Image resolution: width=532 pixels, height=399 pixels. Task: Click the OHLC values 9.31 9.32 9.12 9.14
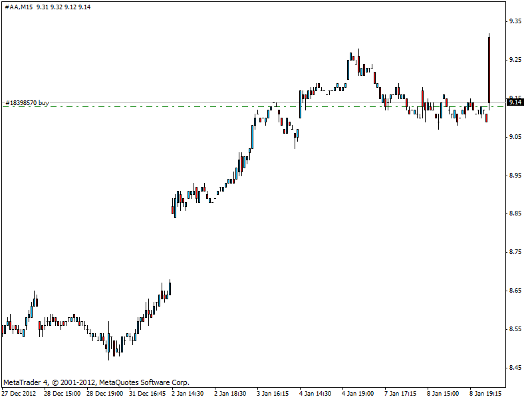click(x=63, y=7)
